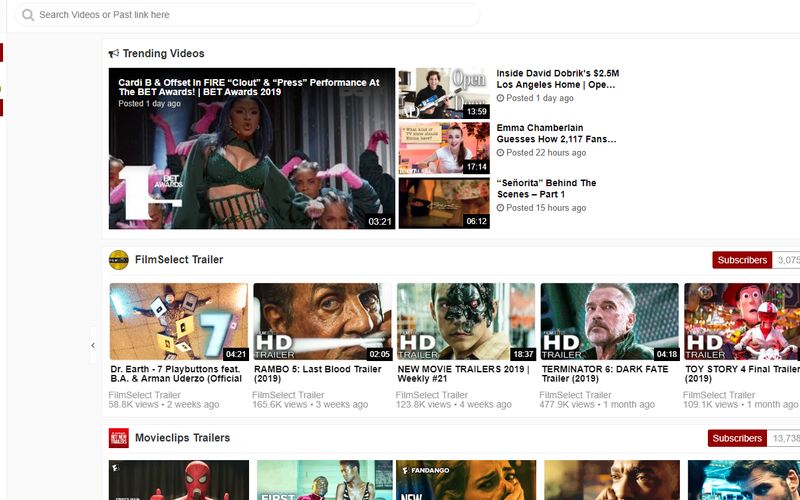Play the Cardi B & Offset BET Awards video

click(x=252, y=148)
